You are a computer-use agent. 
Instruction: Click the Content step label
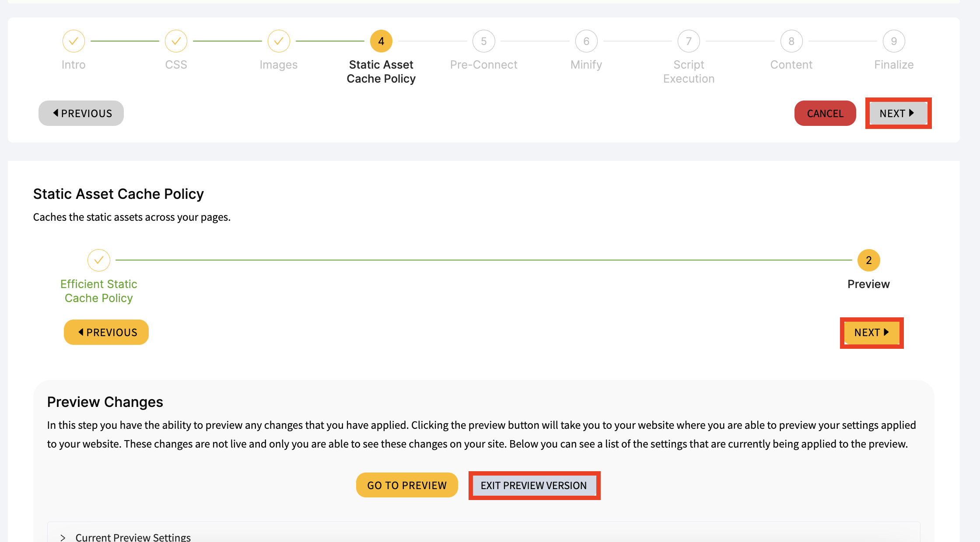[791, 65]
